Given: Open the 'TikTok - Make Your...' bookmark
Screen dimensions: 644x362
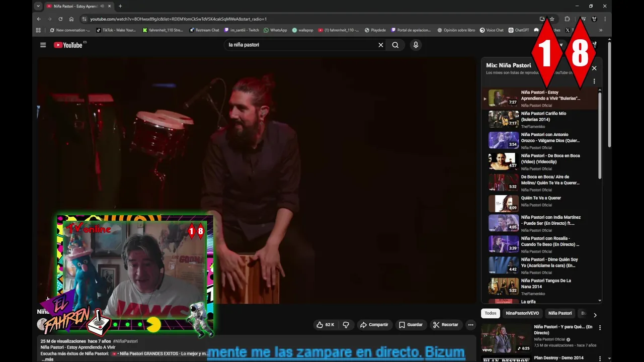Looking at the screenshot, I should tap(116, 30).
